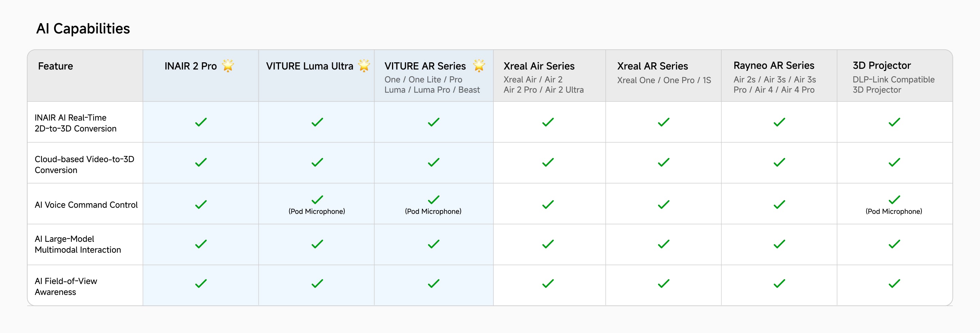Click the AI Capabilities heading

point(83,29)
